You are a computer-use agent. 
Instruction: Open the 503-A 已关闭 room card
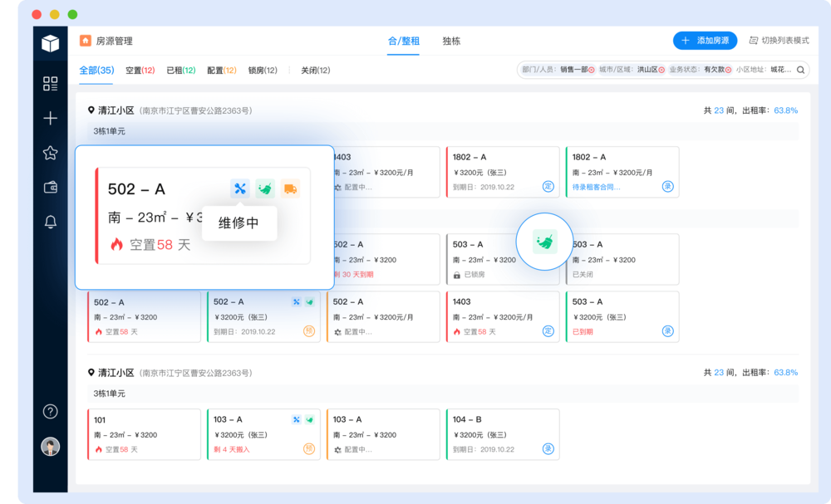point(622,259)
